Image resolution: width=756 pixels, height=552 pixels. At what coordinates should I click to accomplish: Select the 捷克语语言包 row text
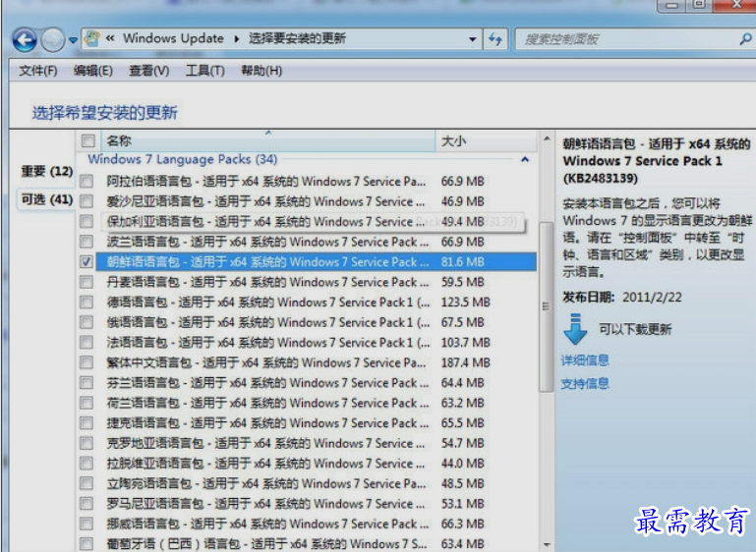267,423
